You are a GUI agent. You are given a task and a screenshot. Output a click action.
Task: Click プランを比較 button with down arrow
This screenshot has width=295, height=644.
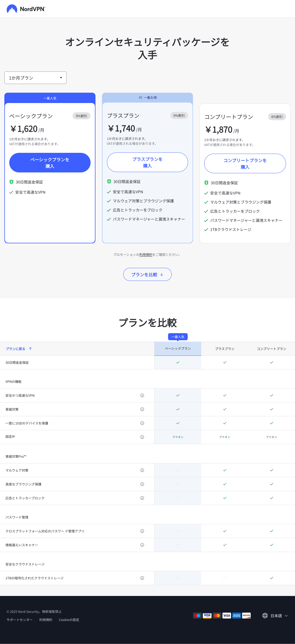(x=147, y=275)
